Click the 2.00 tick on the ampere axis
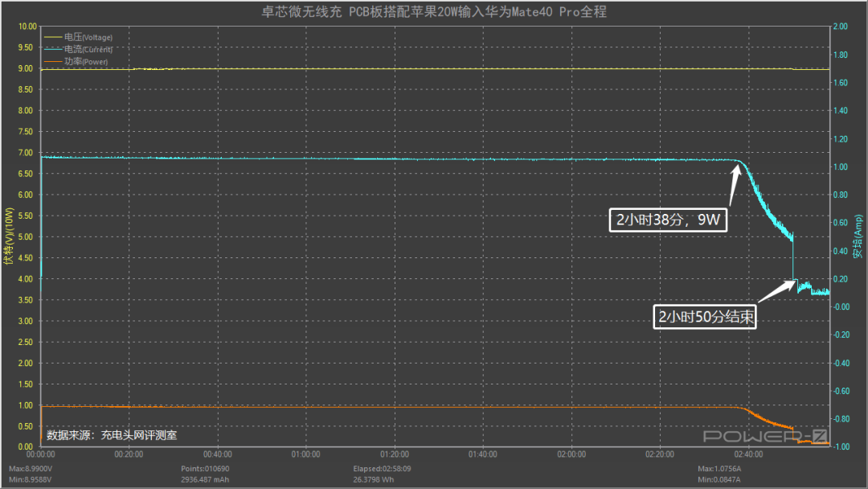 pyautogui.click(x=841, y=27)
